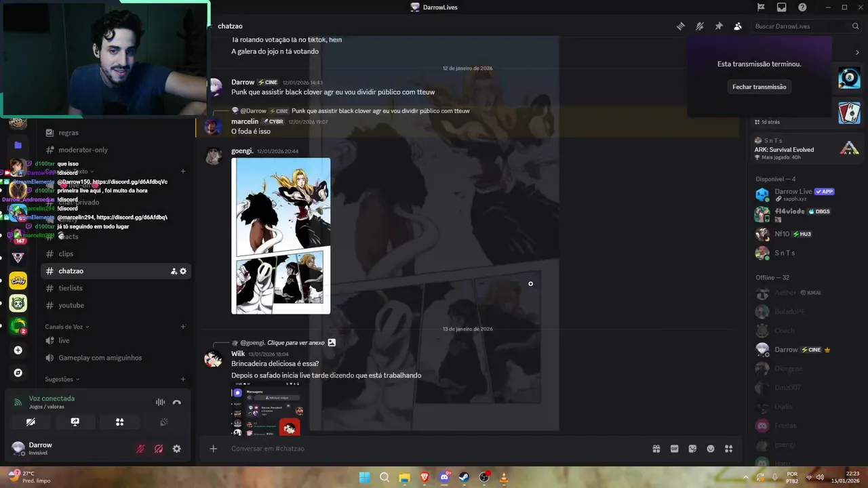Viewport: 868px width, 488px height.
Task: Open the Threads icon in channel header
Action: pos(681,26)
